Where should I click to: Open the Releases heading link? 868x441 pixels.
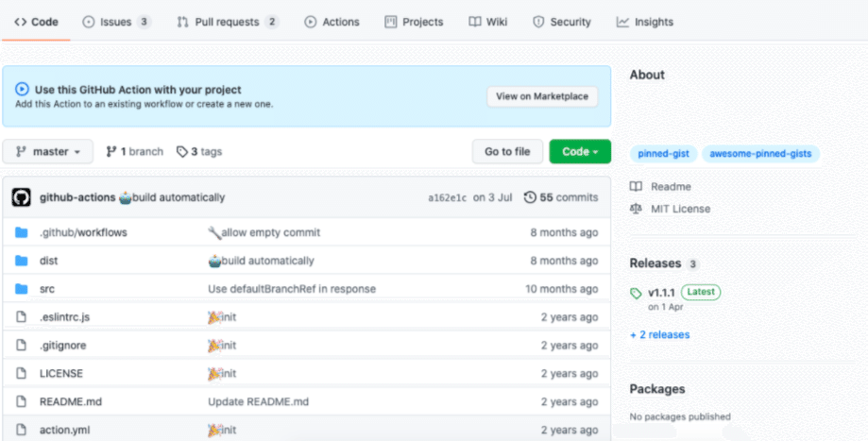[655, 263]
